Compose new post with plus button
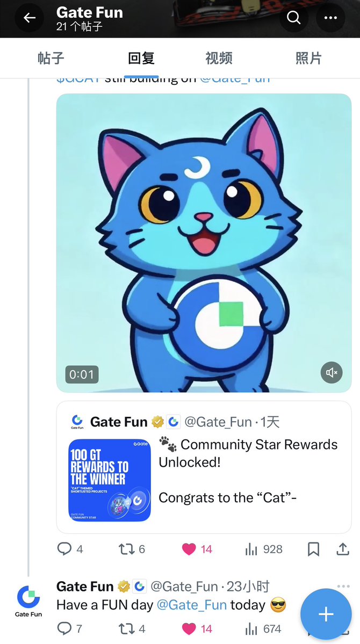The image size is (360, 644). coord(326,614)
